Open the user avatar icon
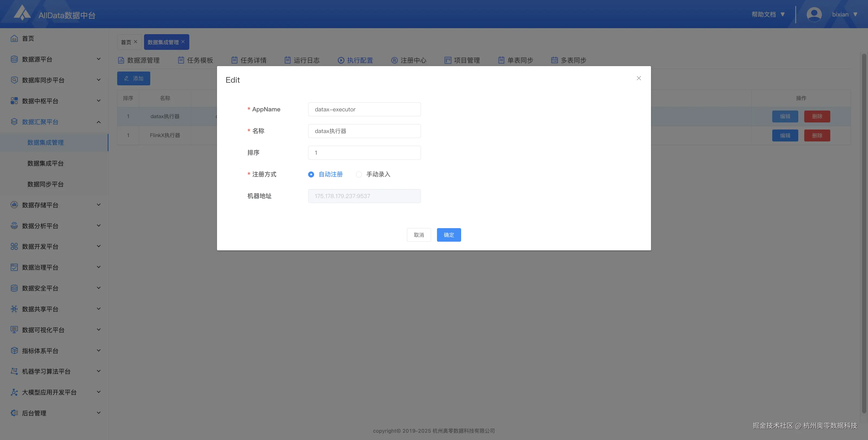Screen dimensions: 868x440 (814, 14)
